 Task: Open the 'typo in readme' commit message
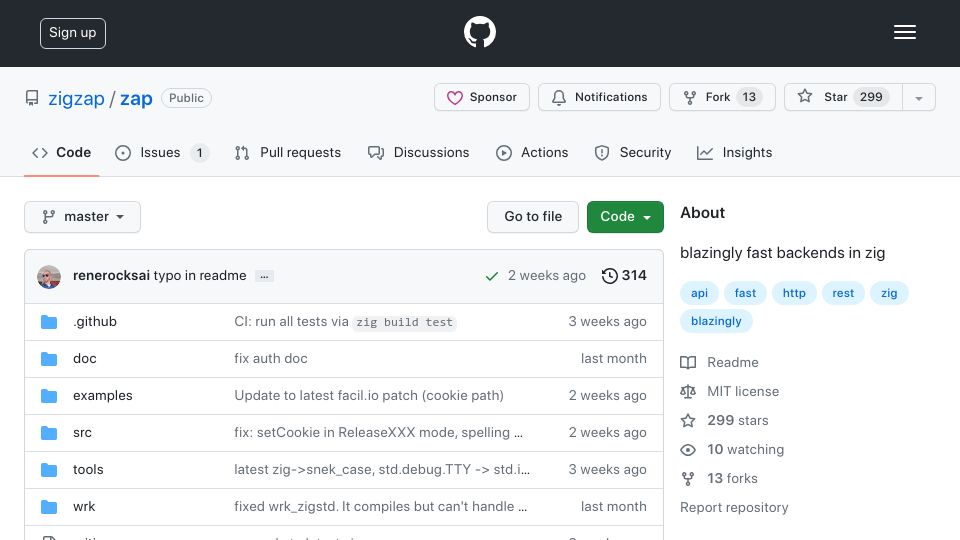(200, 276)
